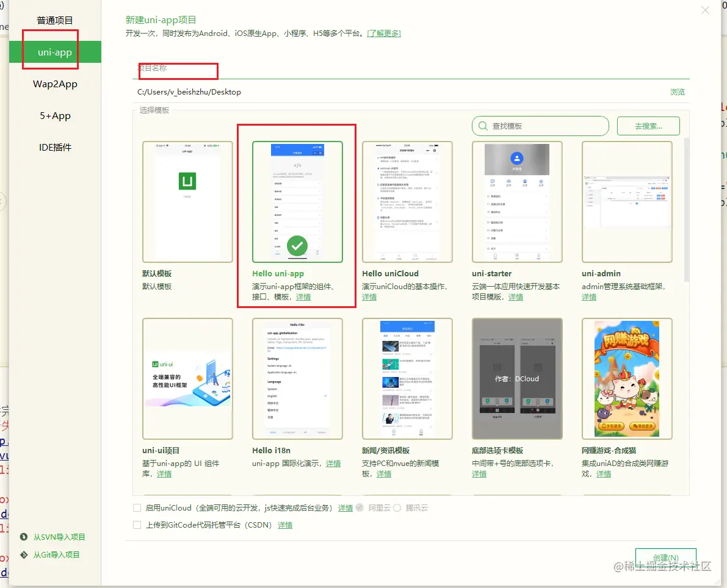Select the 网赚游戏-合成猫 template thumbnail
Image resolution: width=727 pixels, height=588 pixels.
(x=627, y=379)
